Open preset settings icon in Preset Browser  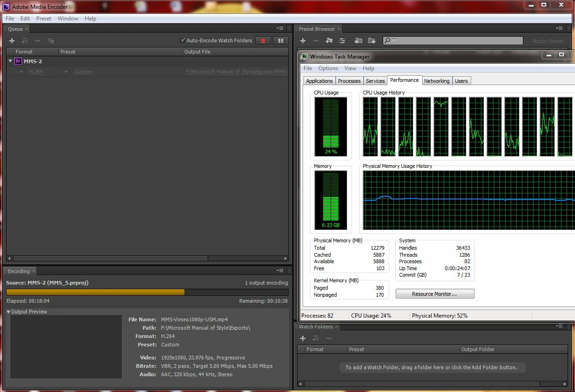tap(342, 41)
